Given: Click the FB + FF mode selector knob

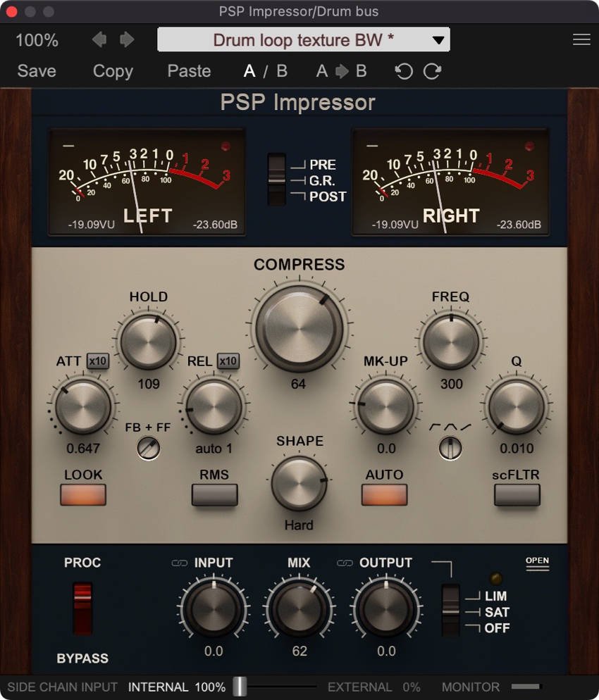Looking at the screenshot, I should click(x=148, y=449).
